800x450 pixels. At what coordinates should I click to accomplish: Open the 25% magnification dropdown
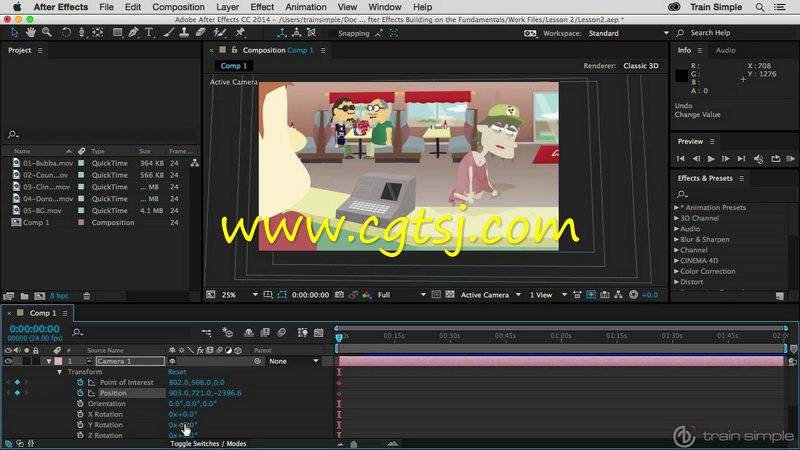(240, 295)
